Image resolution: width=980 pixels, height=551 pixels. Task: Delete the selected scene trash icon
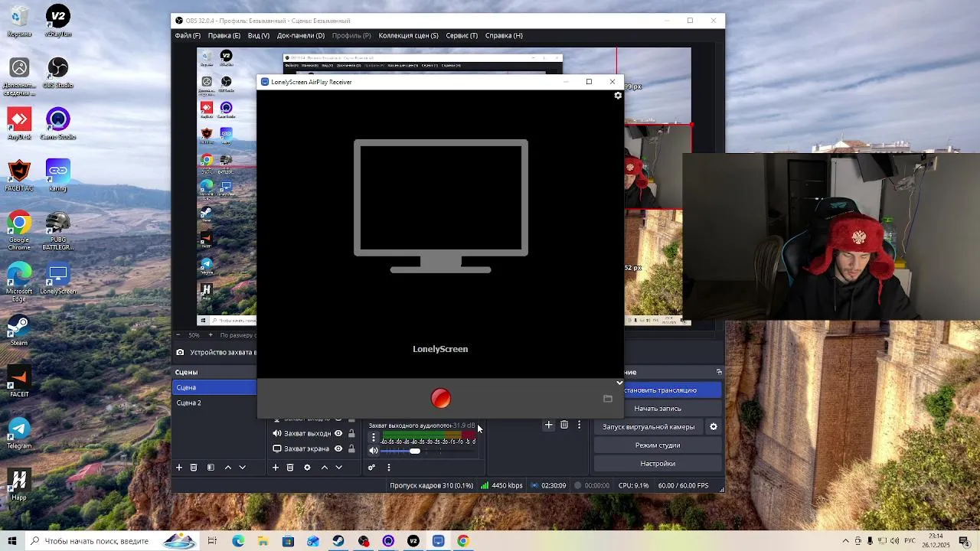[x=194, y=468]
